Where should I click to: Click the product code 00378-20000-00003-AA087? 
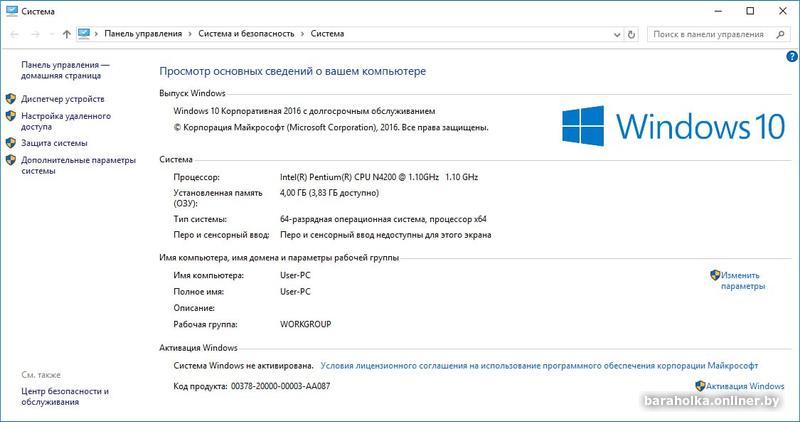pos(281,386)
